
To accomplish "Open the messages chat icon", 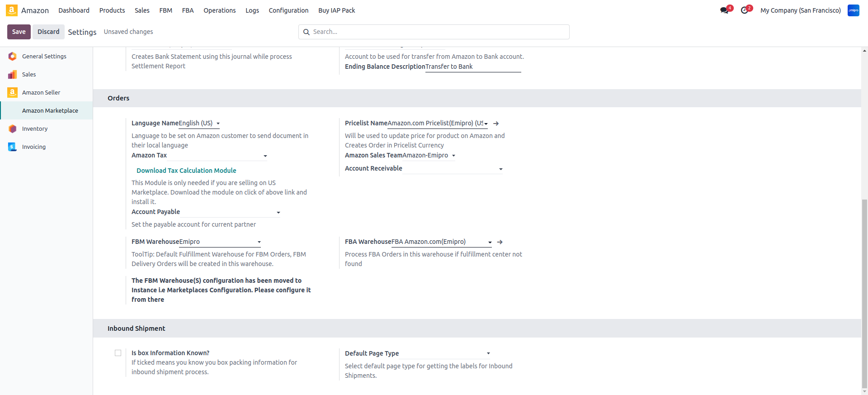I will (x=724, y=10).
